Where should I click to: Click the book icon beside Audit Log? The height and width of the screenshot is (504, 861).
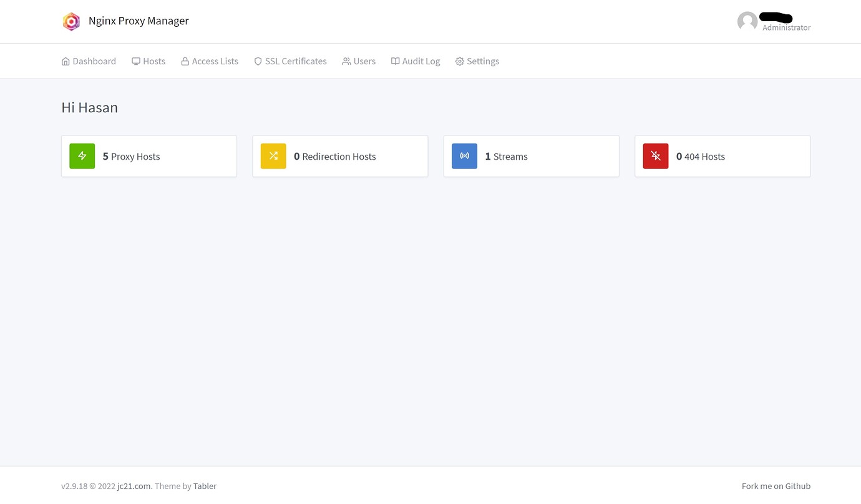(x=395, y=61)
